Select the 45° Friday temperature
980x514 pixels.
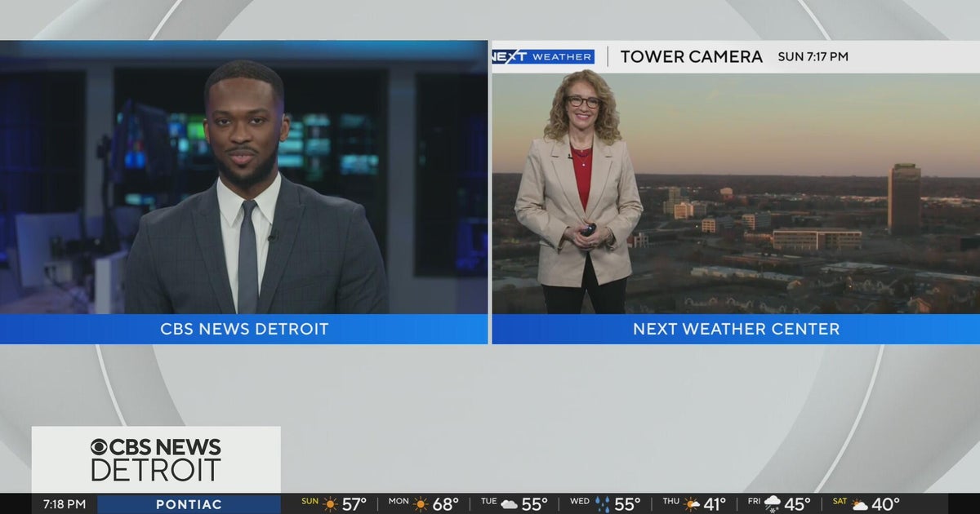(x=797, y=504)
